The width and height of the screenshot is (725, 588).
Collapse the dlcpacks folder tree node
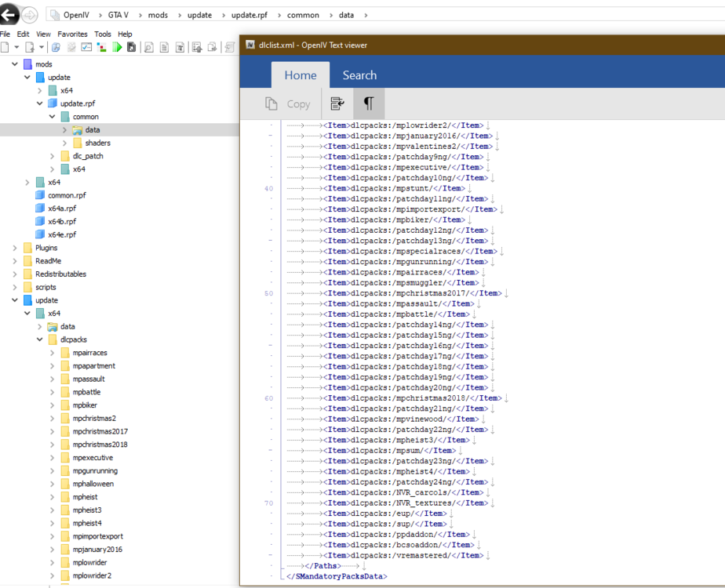[x=40, y=339]
